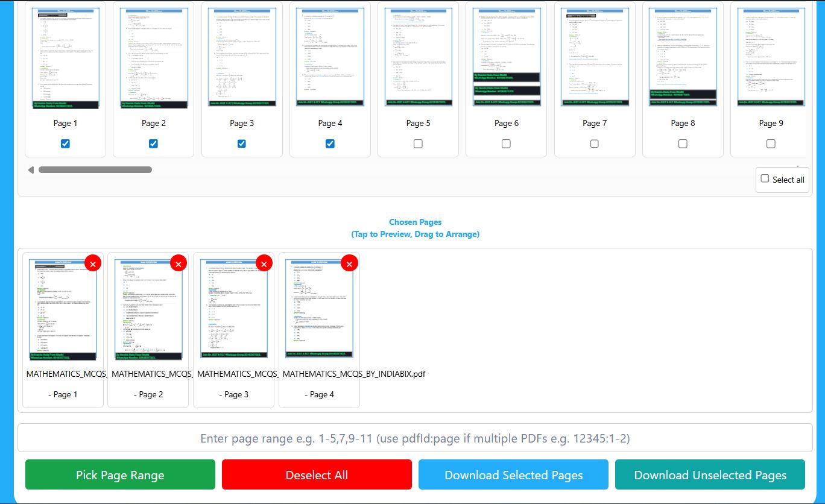Click the left scroll arrow above the scrollbar
Viewport: 825px width, 504px height.
click(31, 169)
